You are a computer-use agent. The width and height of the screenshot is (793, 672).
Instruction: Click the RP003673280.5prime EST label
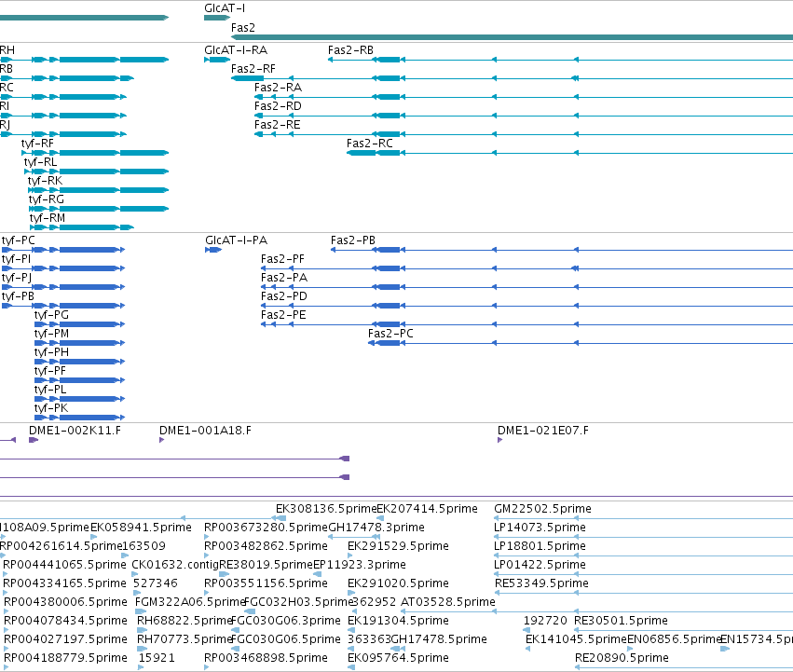(x=266, y=528)
